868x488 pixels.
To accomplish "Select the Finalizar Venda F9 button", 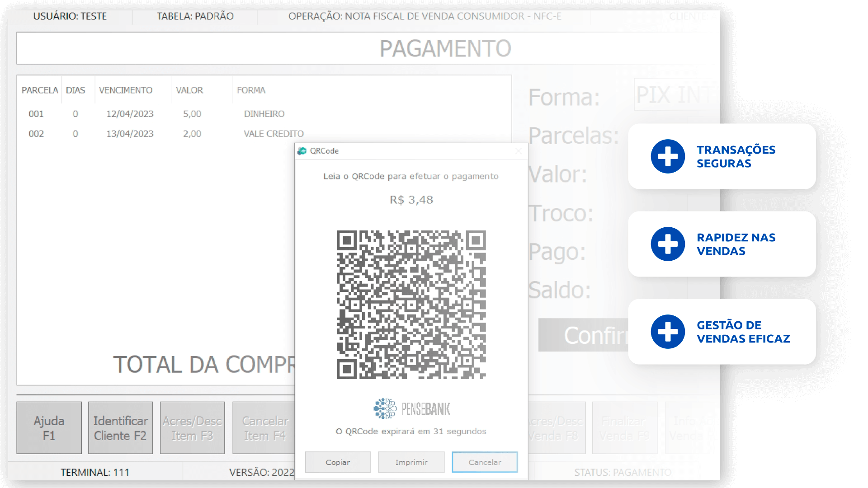I will click(x=624, y=427).
